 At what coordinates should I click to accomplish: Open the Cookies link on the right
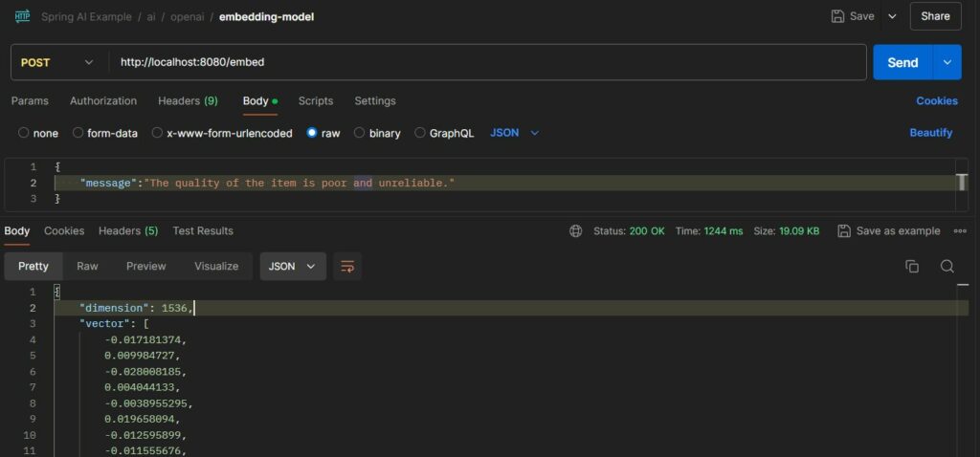click(x=937, y=100)
